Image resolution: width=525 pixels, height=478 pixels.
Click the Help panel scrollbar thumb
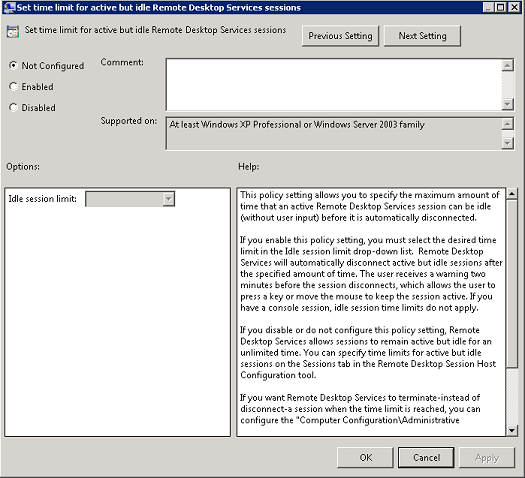pos(512,283)
